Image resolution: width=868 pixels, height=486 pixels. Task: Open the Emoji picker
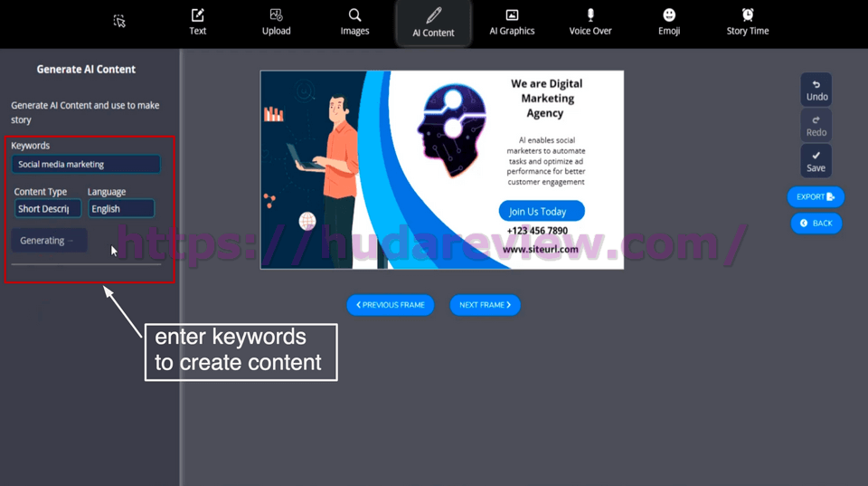tap(669, 22)
